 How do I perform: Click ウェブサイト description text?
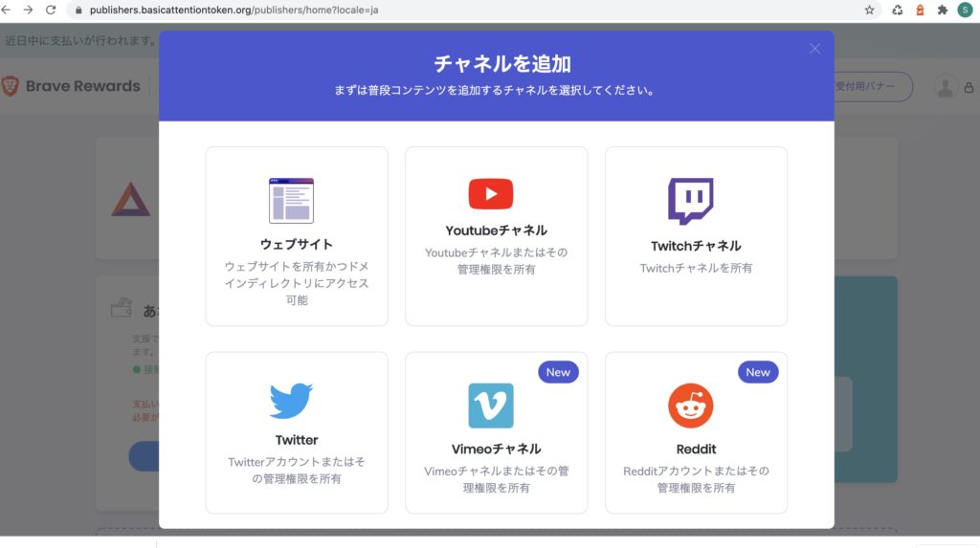coord(297,283)
